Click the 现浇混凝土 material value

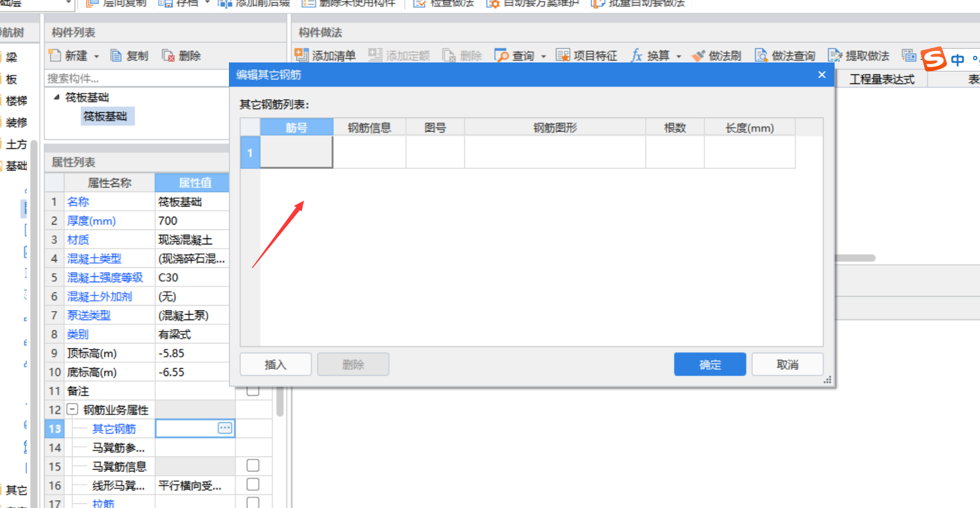tap(185, 240)
